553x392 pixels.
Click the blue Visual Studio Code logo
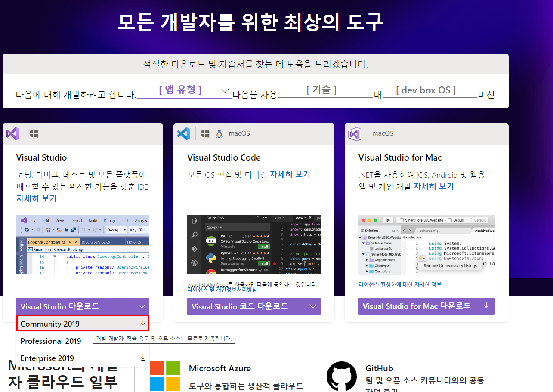coord(184,133)
